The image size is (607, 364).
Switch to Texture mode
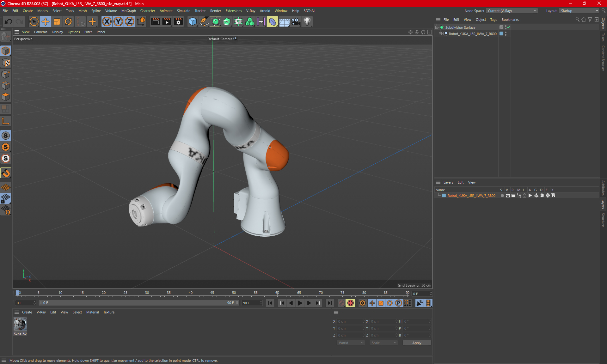click(6, 63)
